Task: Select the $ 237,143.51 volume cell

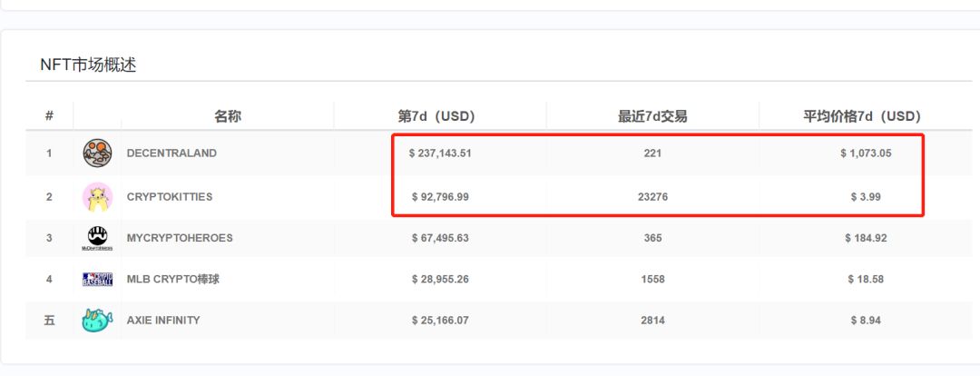Action: pyautogui.click(x=440, y=153)
